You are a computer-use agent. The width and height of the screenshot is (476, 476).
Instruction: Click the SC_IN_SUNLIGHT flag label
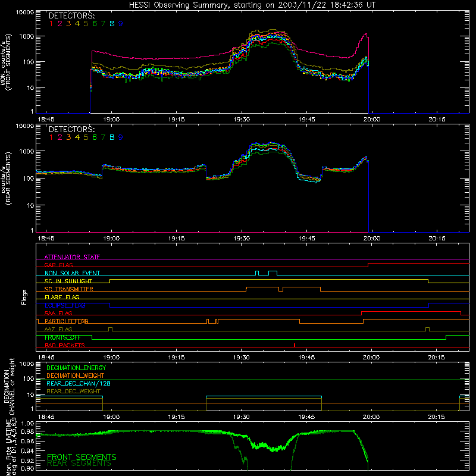tap(68, 281)
